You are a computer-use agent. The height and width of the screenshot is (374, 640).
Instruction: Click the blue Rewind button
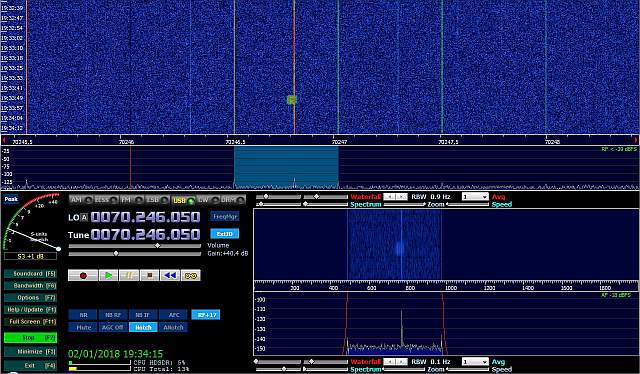coord(170,276)
